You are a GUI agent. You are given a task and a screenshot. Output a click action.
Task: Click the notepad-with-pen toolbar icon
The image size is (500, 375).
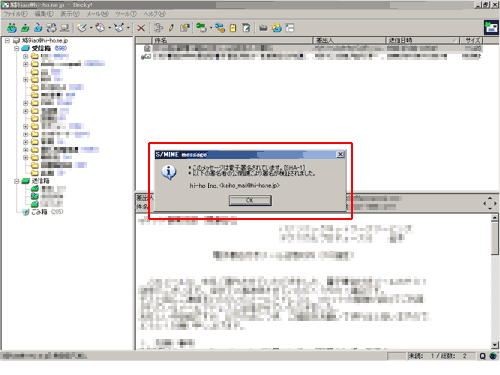(x=246, y=28)
